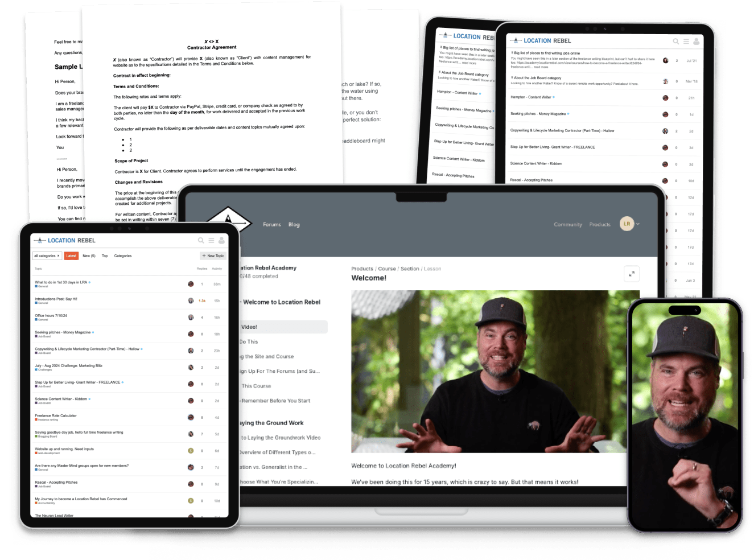754x560 pixels.
Task: Open Forums in laptop header navigation
Action: click(x=272, y=224)
